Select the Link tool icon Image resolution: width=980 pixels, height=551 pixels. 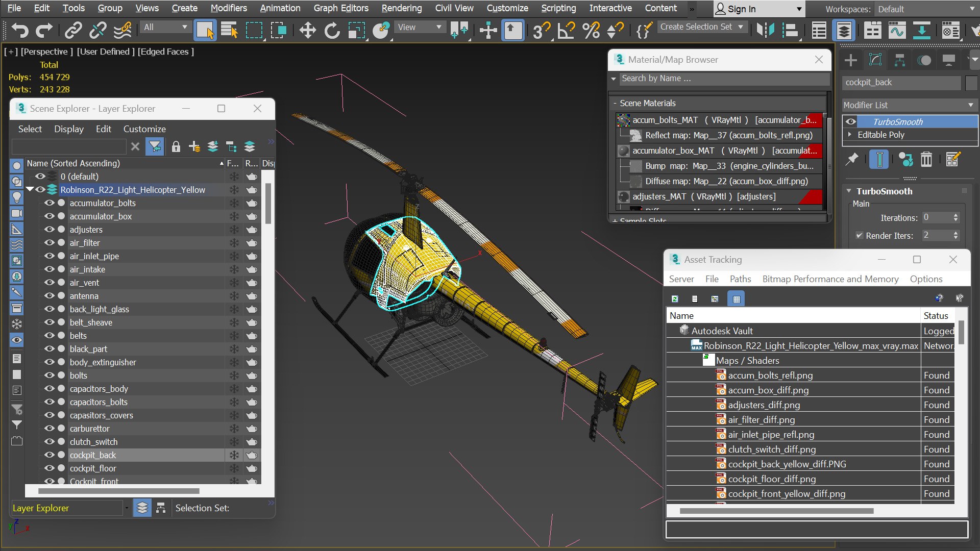point(73,30)
